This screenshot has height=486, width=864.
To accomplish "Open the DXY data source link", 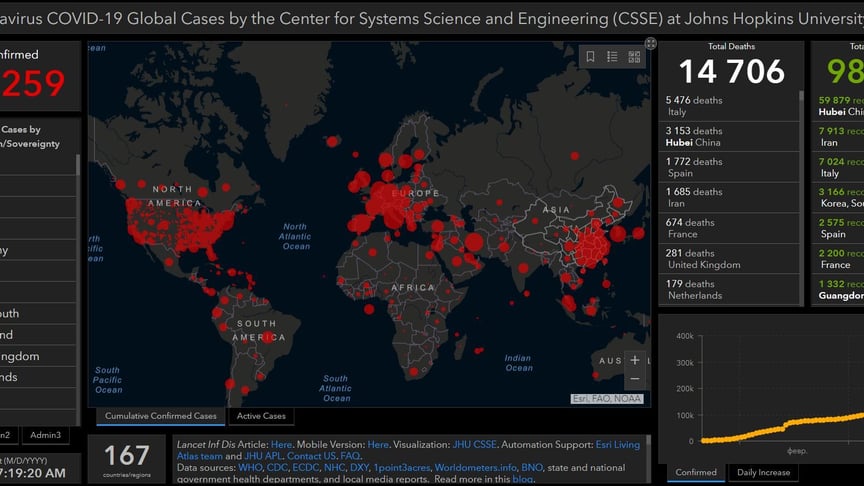I will pyautogui.click(x=359, y=468).
